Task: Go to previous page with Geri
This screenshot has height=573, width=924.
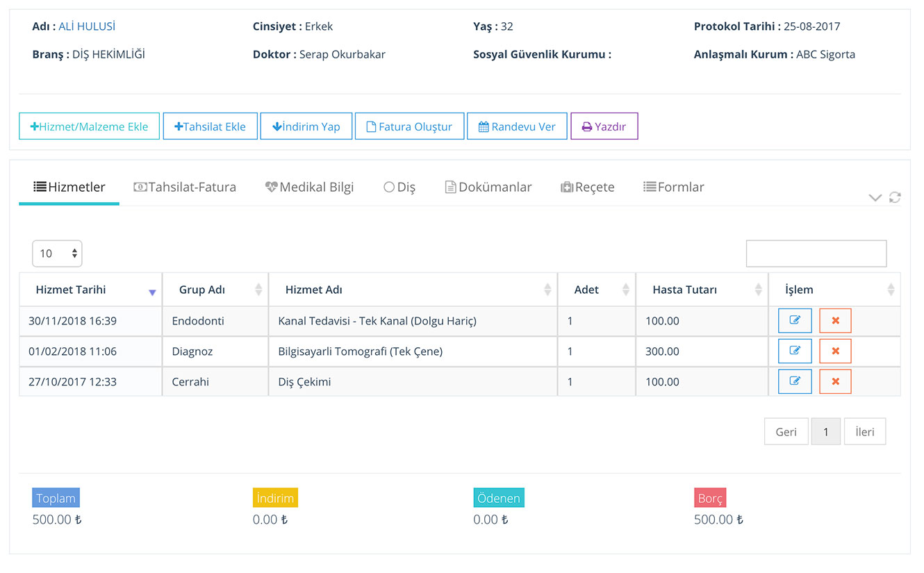Action: click(786, 431)
